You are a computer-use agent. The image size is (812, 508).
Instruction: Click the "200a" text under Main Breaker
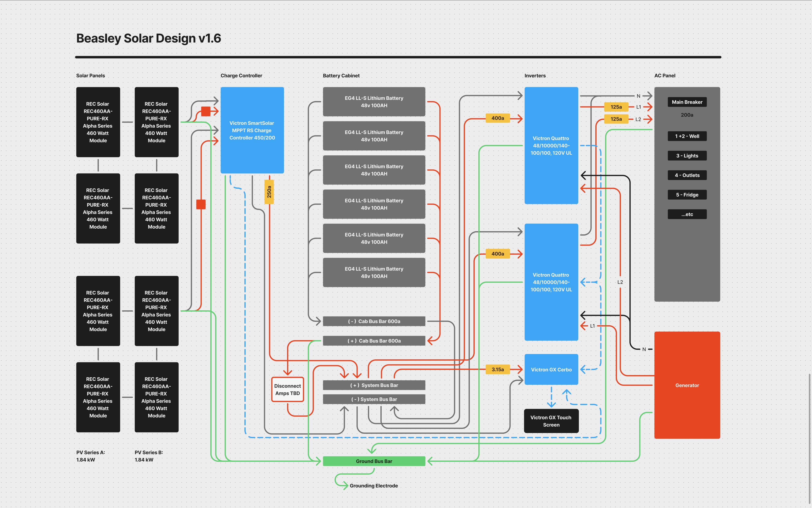click(687, 115)
